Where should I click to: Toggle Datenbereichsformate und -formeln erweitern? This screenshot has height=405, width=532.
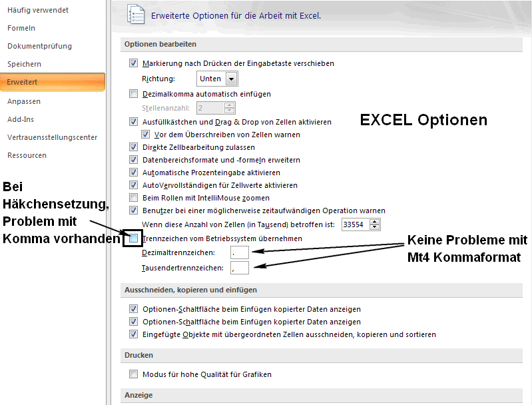[133, 160]
